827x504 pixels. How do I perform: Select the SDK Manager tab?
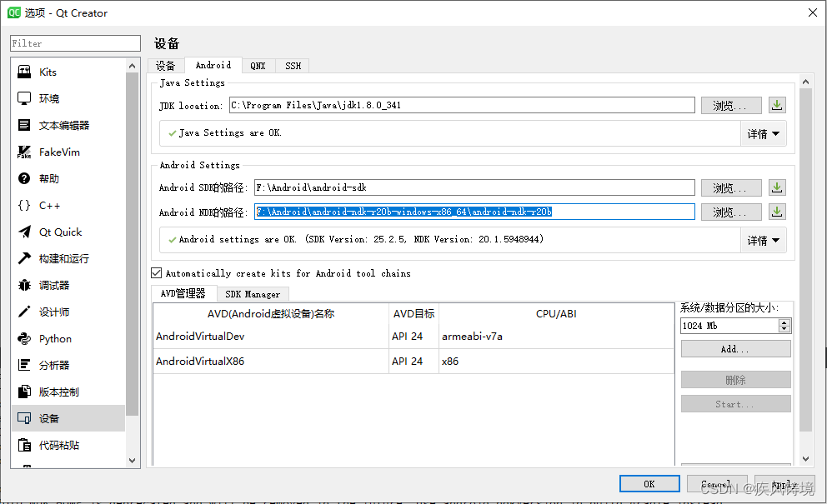pos(253,294)
